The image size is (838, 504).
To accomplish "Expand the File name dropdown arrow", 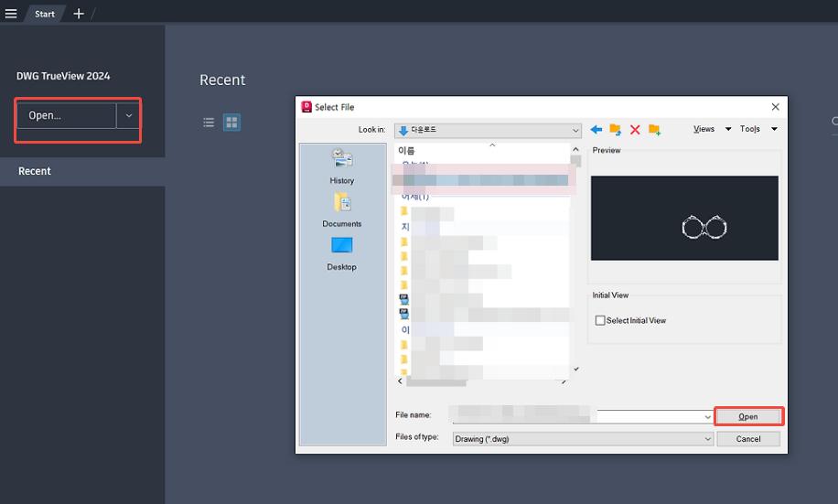I will (x=707, y=417).
